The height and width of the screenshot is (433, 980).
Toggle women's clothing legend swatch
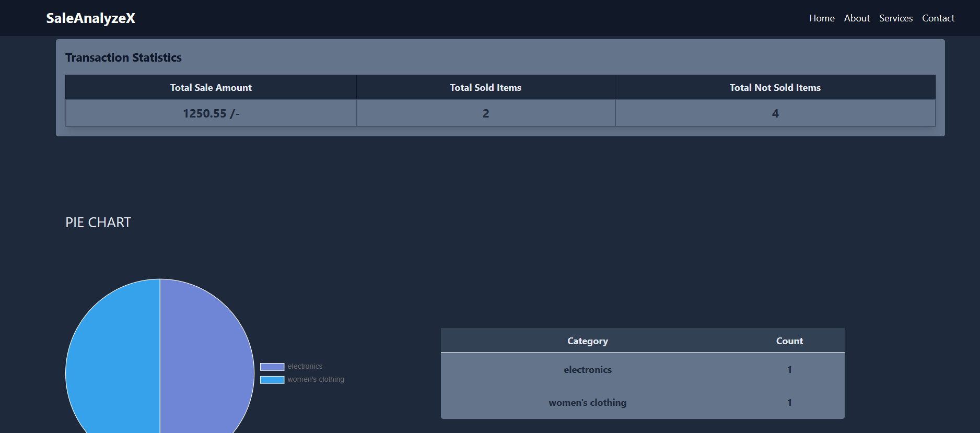(x=272, y=380)
